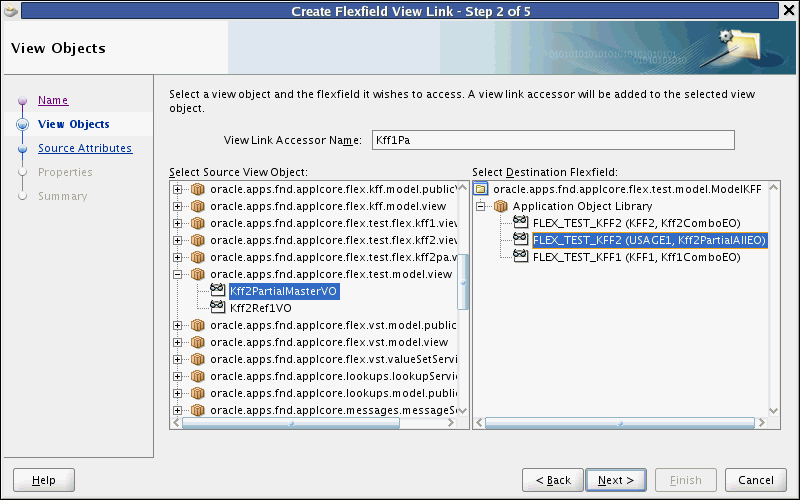The width and height of the screenshot is (800, 500).
Task: Go to the Name wizard step
Action: click(x=53, y=100)
